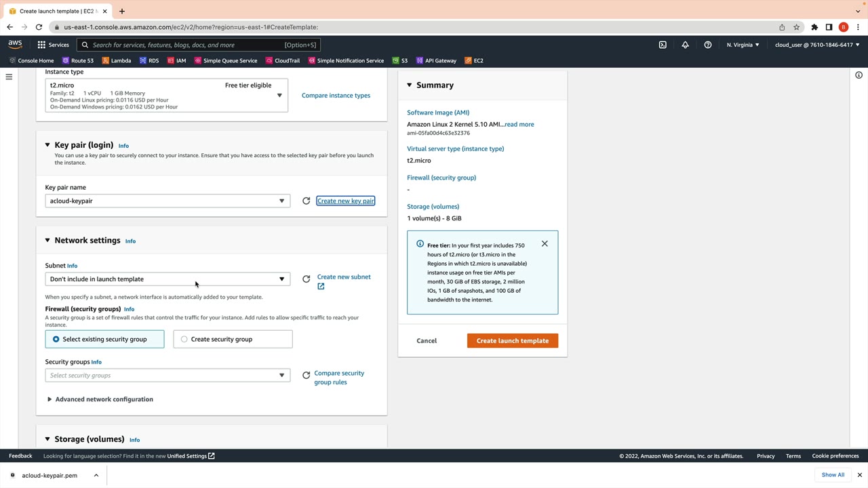The width and height of the screenshot is (868, 488).
Task: Choose the Create security group option
Action: (233, 339)
